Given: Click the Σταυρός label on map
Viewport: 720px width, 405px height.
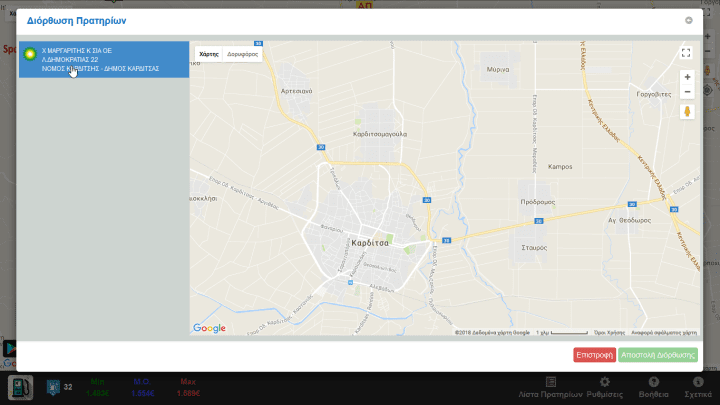Looking at the screenshot, I should [534, 248].
